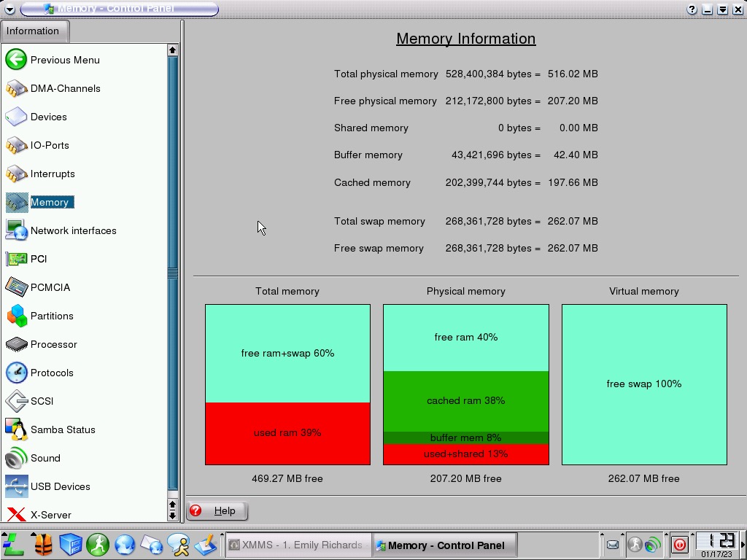Click the sidebar scrollbar bottom down arrow
The width and height of the screenshot is (747, 560).
172,516
